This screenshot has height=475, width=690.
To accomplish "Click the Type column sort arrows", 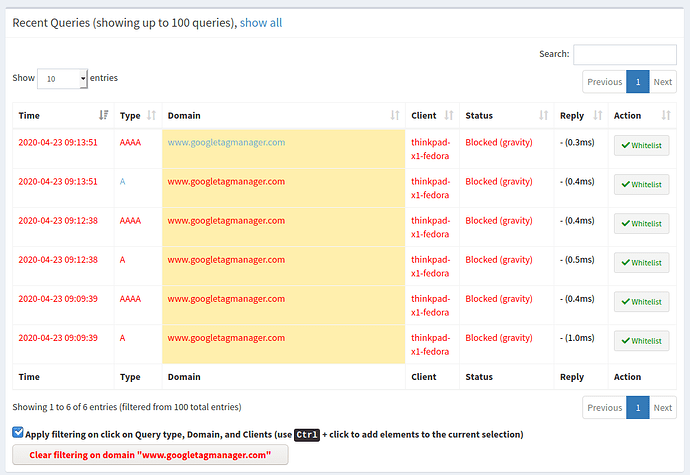I will pos(151,116).
